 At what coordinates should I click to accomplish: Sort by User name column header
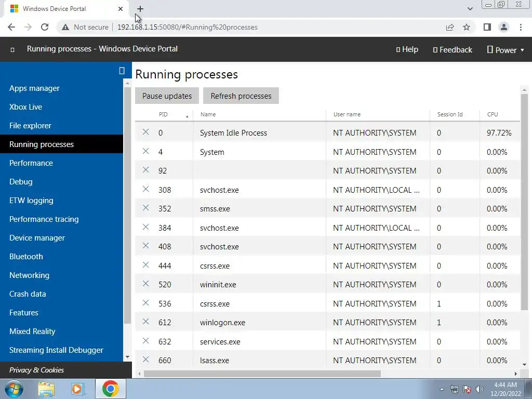pos(347,114)
